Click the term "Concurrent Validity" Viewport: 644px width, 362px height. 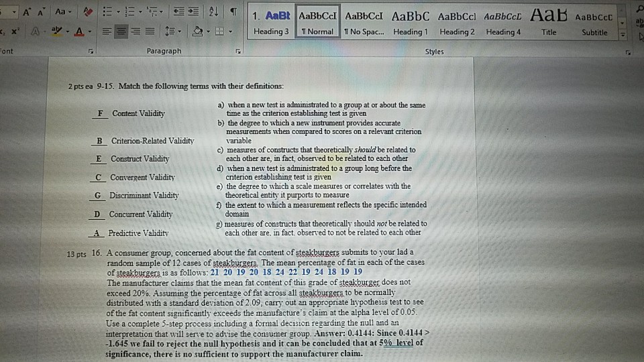coord(140,215)
